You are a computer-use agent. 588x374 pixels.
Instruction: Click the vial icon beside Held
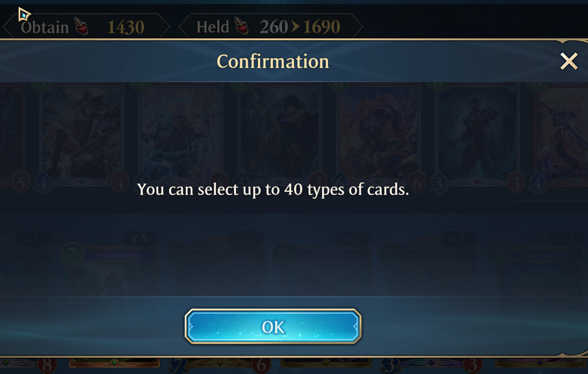tap(242, 26)
